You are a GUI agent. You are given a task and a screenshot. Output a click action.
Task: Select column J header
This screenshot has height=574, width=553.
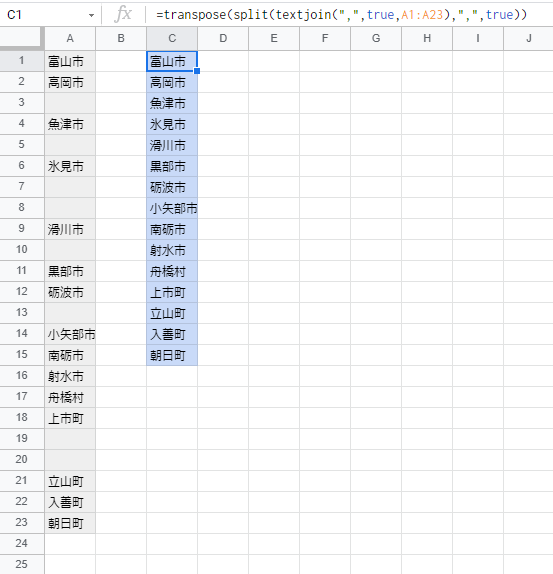528,38
